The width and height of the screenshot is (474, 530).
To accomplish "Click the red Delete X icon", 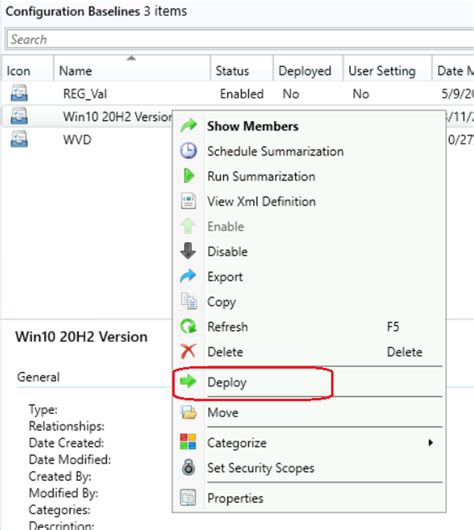I will point(188,352).
